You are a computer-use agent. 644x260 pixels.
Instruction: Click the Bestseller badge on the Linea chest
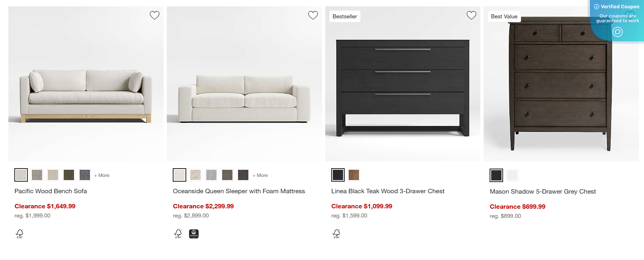coord(345,16)
